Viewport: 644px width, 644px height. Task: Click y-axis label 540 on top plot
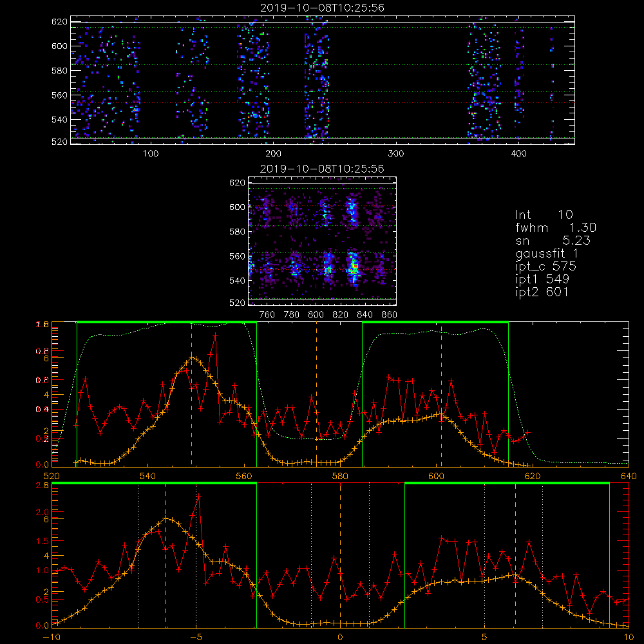(x=59, y=120)
